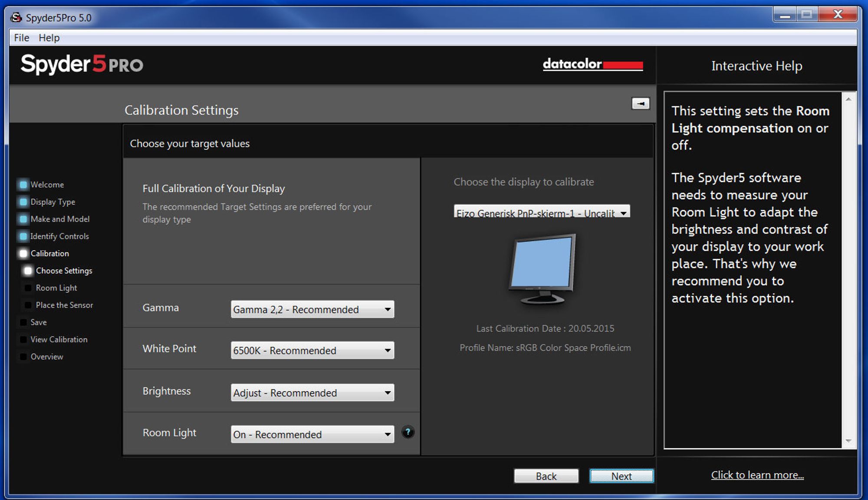Click the Back button
This screenshot has width=868, height=500.
[546, 476]
